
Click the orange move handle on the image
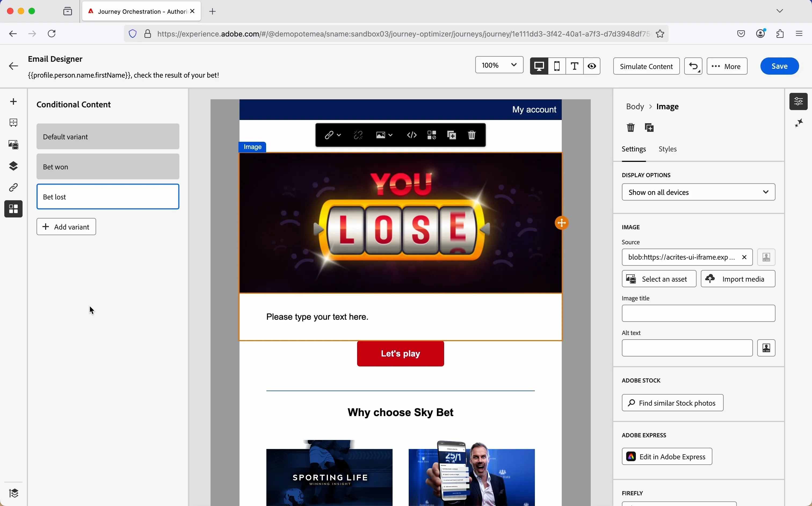[562, 223]
